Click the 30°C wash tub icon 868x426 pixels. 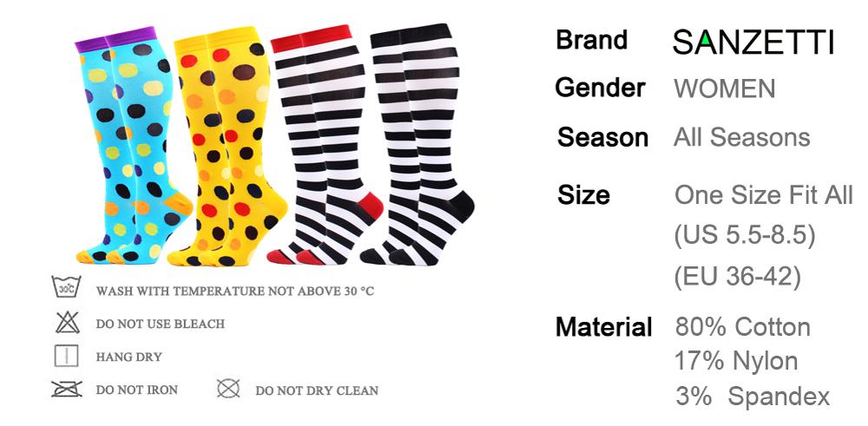(67, 287)
